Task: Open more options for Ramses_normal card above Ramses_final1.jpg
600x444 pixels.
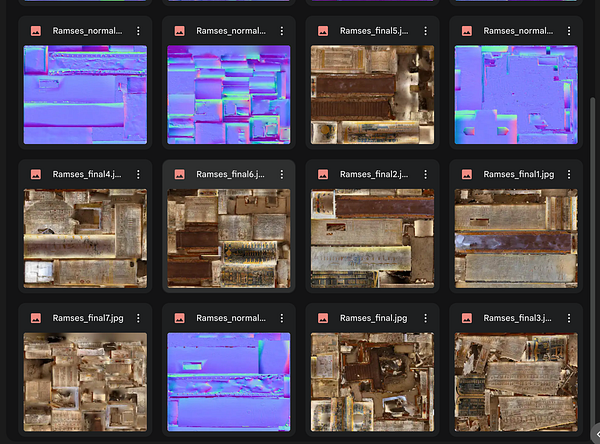Action: point(569,31)
